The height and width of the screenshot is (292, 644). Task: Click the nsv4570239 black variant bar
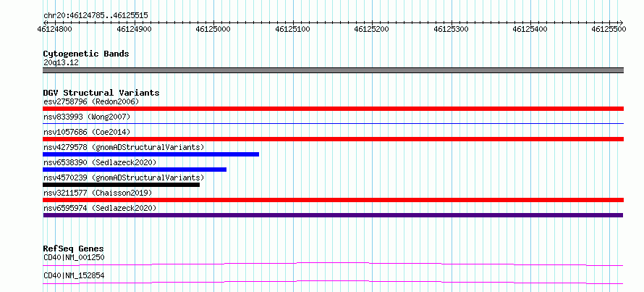coord(121,185)
